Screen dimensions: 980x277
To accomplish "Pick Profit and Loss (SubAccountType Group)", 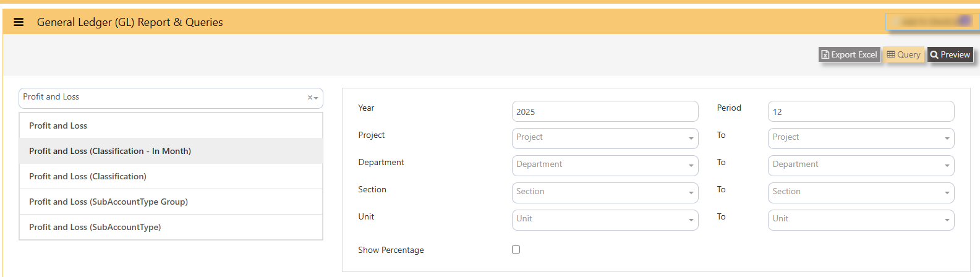I will point(171,202).
